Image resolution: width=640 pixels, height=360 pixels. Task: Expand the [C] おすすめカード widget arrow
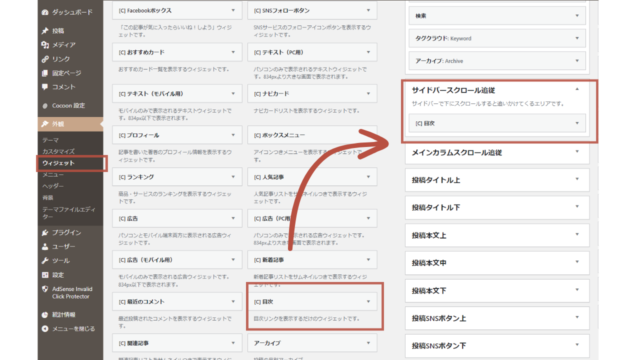click(233, 52)
